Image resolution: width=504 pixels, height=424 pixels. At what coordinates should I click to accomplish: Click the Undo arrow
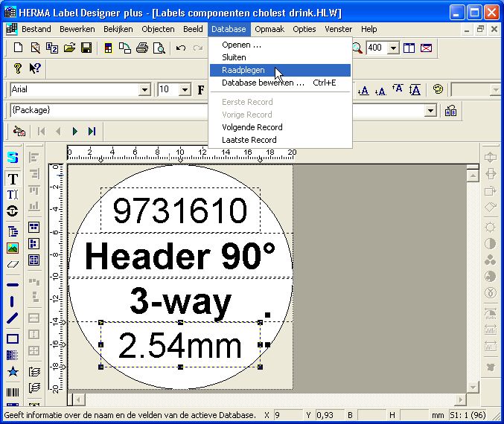click(181, 48)
